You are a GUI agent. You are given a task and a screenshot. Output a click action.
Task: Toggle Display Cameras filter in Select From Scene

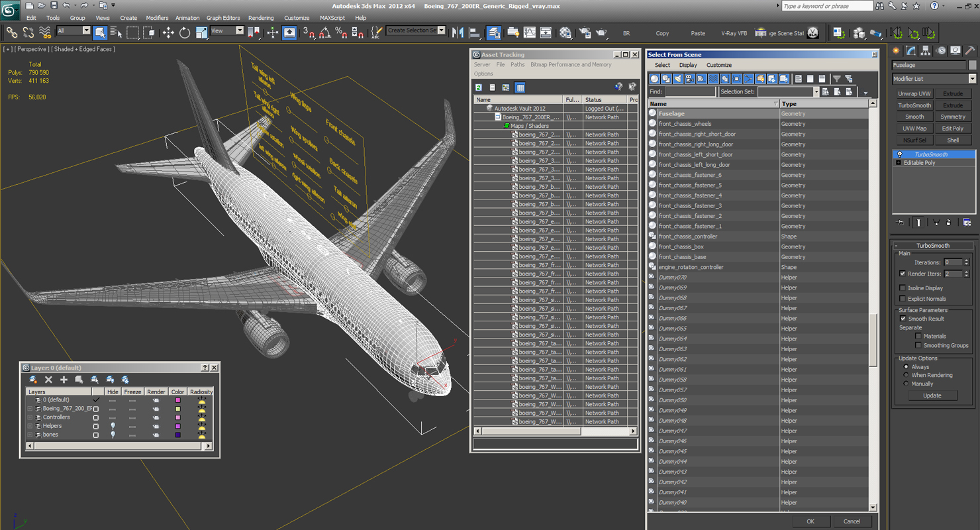[689, 79]
